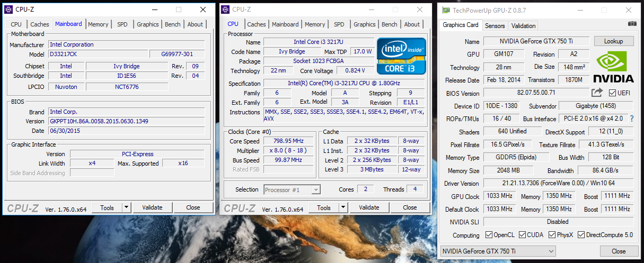Select Bench tab in middle CPU-Z window

point(390,24)
